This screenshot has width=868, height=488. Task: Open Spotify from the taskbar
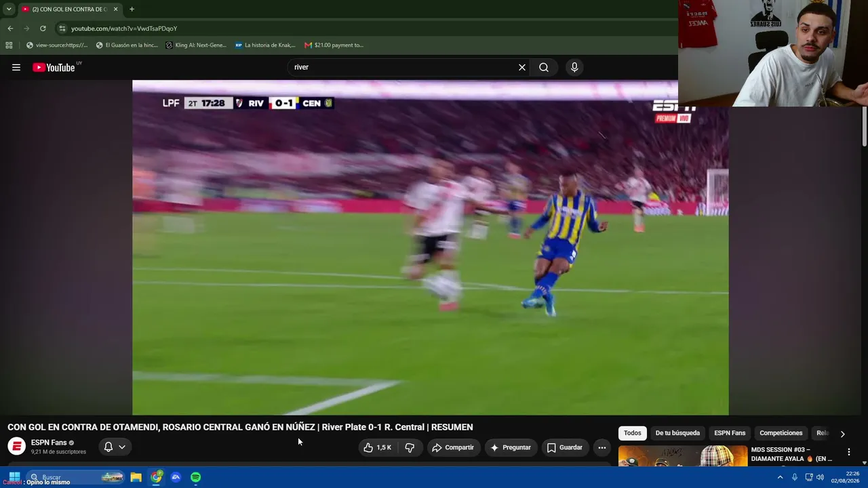[x=195, y=477]
